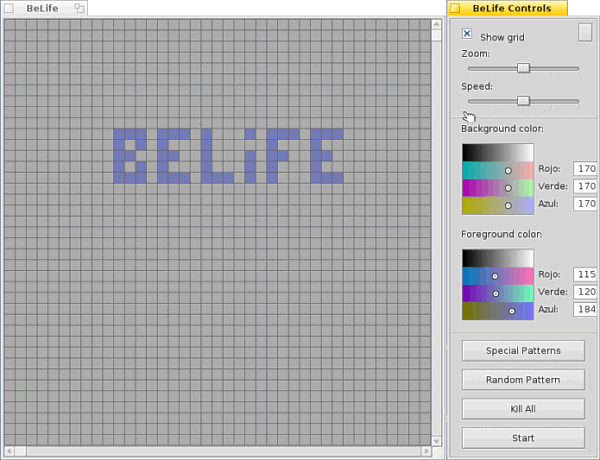600x460 pixels.
Task: Toggle the Show grid checkbox
Action: click(467, 35)
